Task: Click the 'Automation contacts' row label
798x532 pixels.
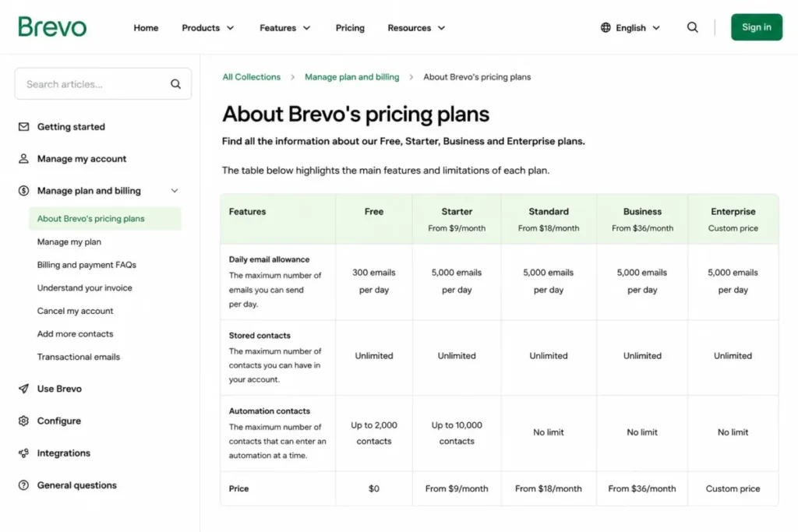Action: pyautogui.click(x=269, y=411)
